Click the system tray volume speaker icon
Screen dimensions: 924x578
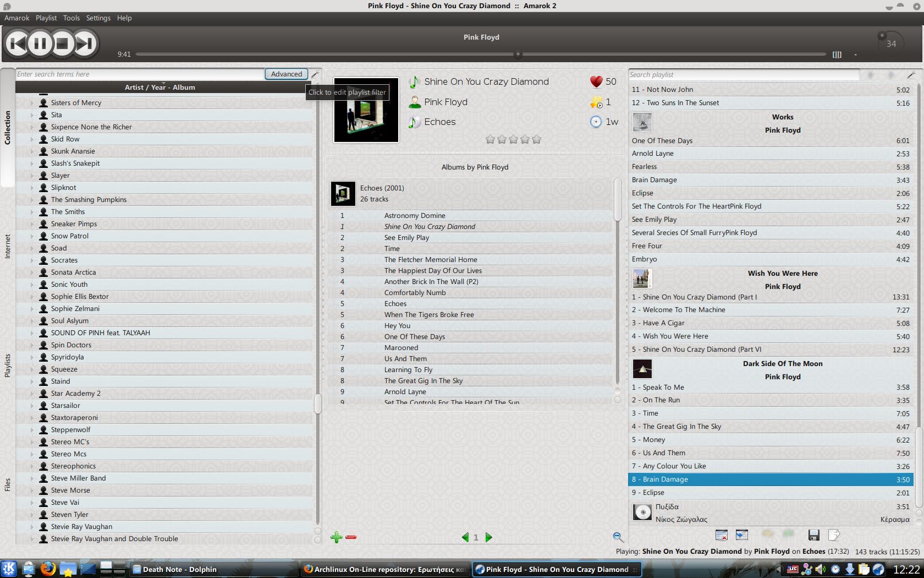pyautogui.click(x=820, y=569)
